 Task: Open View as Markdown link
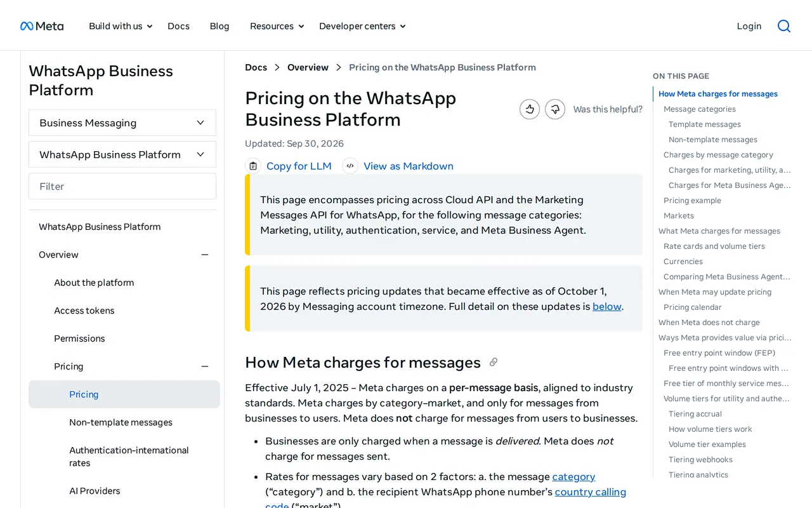pyautogui.click(x=409, y=166)
